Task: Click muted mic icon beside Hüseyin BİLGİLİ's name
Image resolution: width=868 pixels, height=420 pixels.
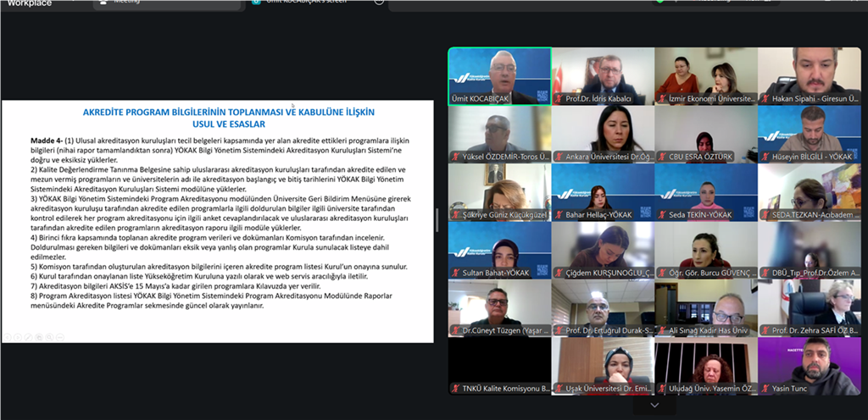Action: click(765, 157)
